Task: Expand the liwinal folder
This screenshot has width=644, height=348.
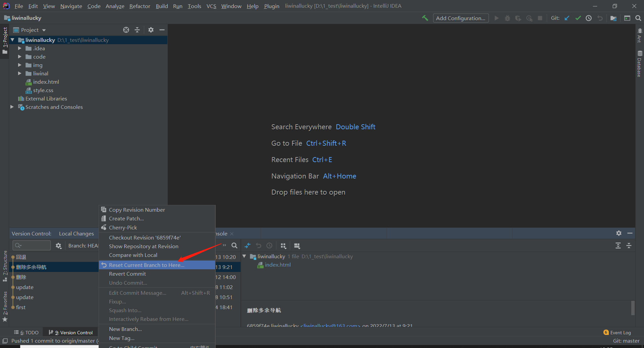Action: [19, 73]
